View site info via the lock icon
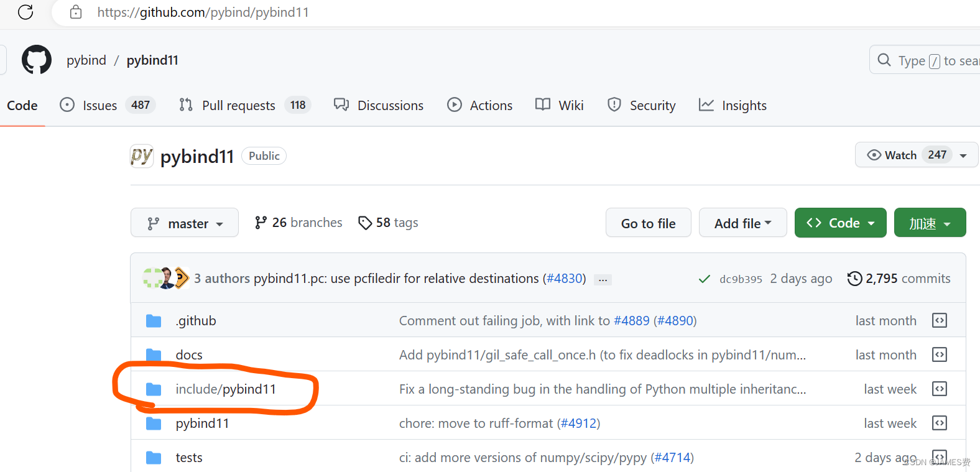 (x=76, y=12)
